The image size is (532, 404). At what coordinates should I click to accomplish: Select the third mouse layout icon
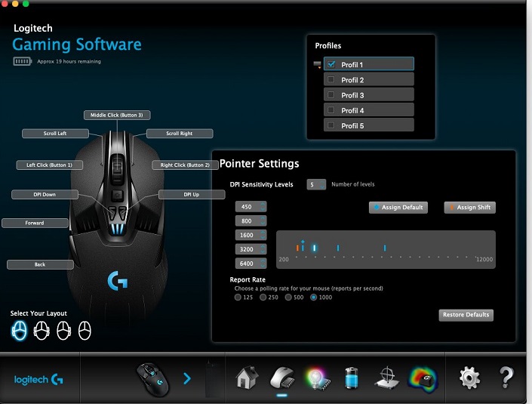point(63,330)
